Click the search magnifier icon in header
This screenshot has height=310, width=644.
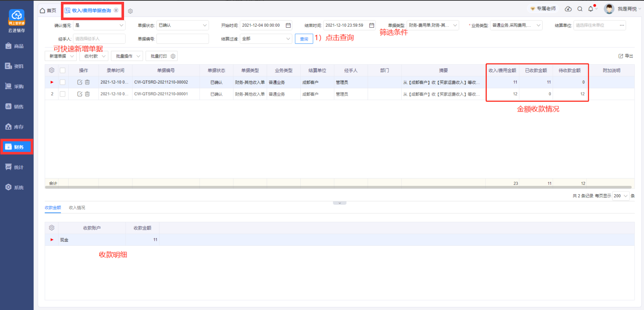(580, 9)
